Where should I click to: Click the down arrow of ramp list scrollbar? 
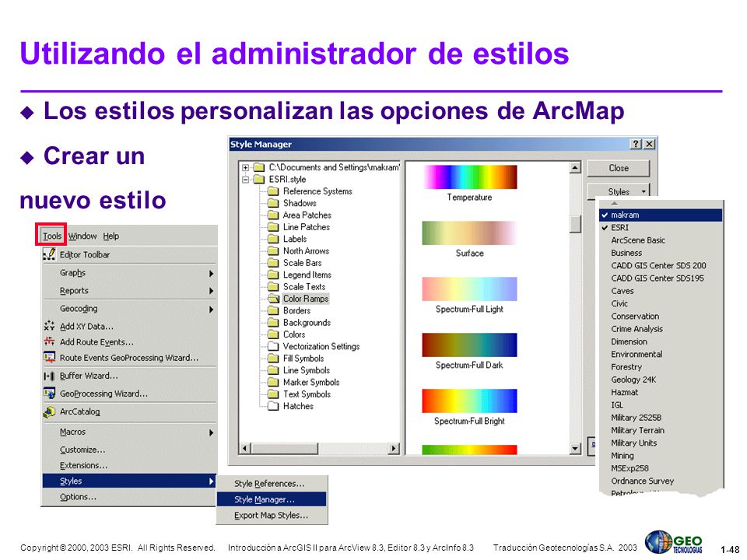pos(576,448)
